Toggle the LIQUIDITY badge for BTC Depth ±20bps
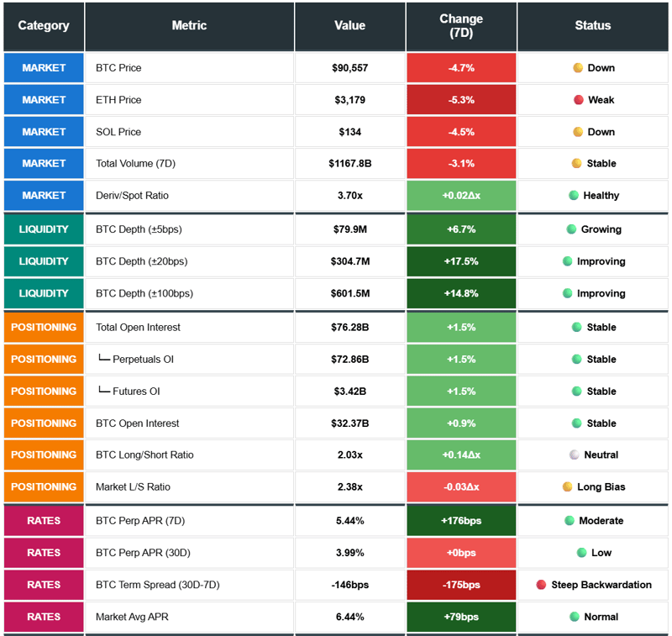The image size is (672, 636). click(x=43, y=261)
